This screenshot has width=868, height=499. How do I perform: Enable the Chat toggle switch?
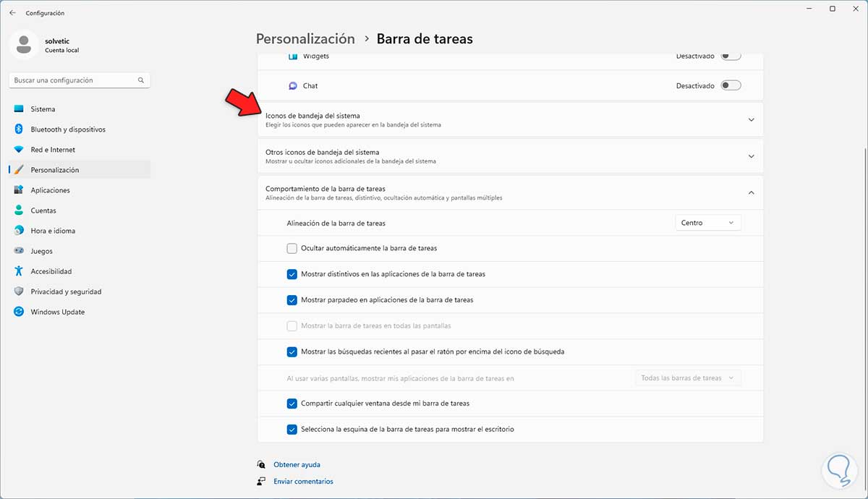point(731,85)
